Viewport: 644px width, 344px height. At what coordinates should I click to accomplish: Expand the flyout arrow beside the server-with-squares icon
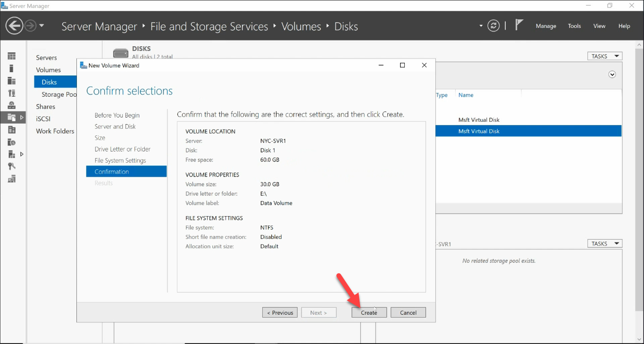(x=22, y=154)
